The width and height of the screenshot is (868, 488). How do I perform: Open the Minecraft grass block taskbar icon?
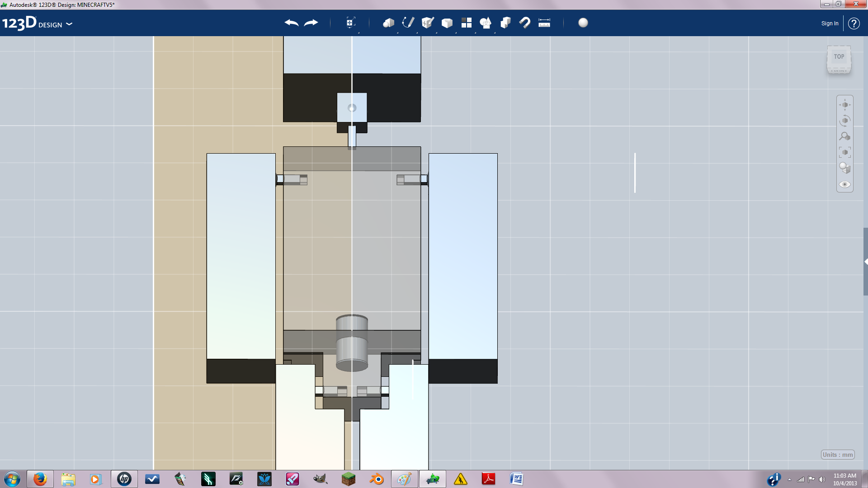[x=349, y=479]
